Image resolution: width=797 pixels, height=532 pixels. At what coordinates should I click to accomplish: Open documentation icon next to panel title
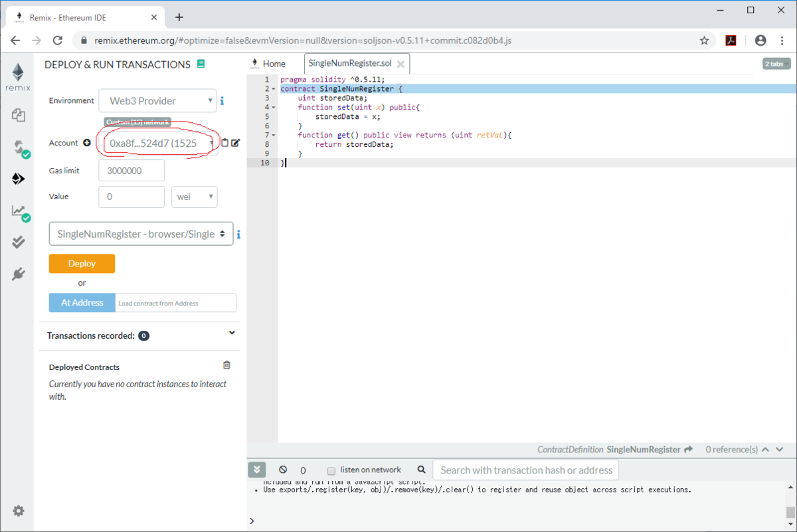[201, 64]
